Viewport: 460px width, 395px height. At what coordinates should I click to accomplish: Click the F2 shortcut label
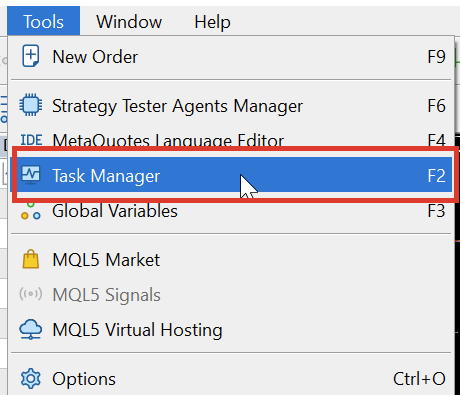click(436, 176)
